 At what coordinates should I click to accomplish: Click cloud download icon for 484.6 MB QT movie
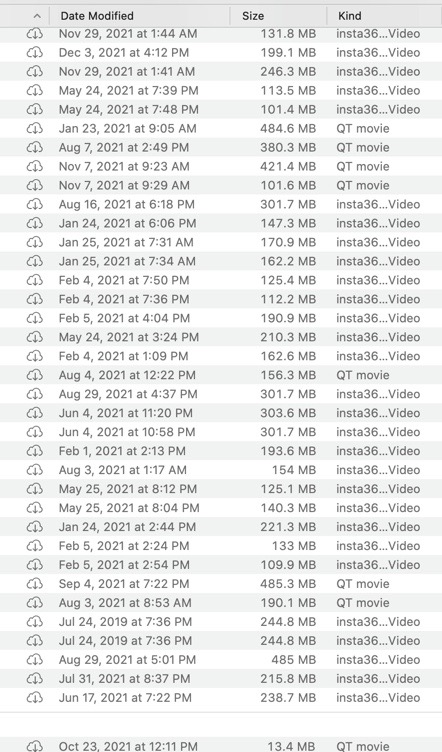pos(35,129)
